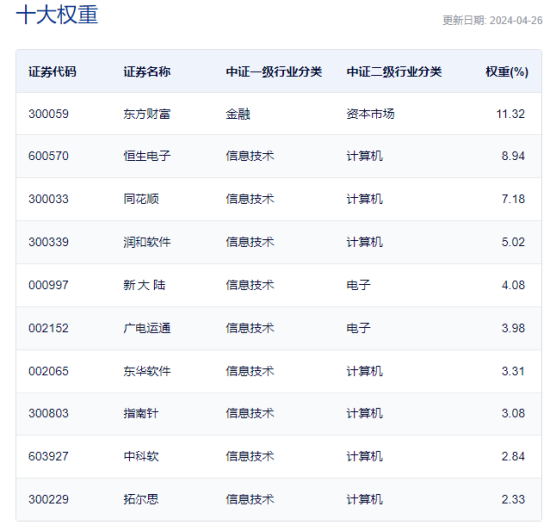Image resolution: width=550 pixels, height=525 pixels.
Task: Click stock code 600570
Action: [x=48, y=156]
